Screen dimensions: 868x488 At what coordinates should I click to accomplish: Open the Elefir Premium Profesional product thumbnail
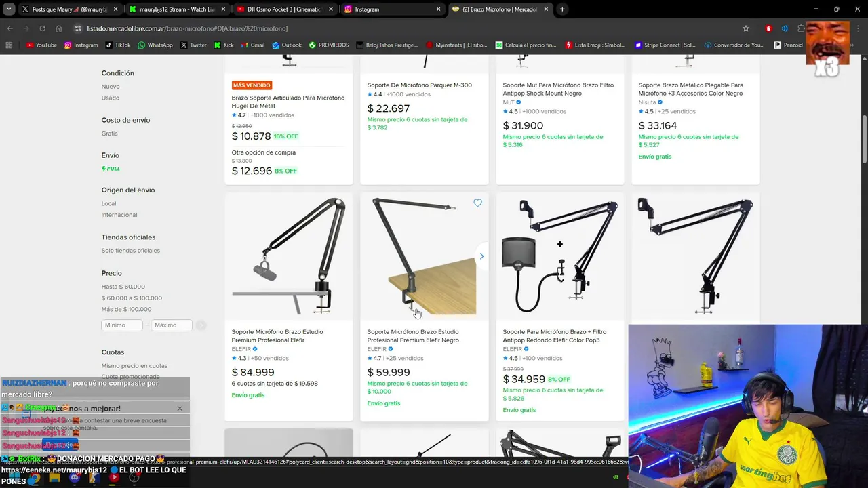(x=289, y=256)
